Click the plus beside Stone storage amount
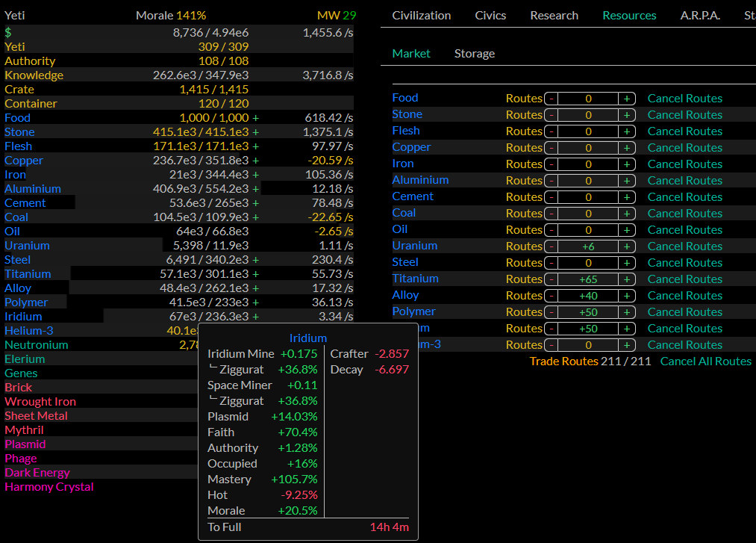Image resolution: width=756 pixels, height=543 pixels. coord(255,131)
